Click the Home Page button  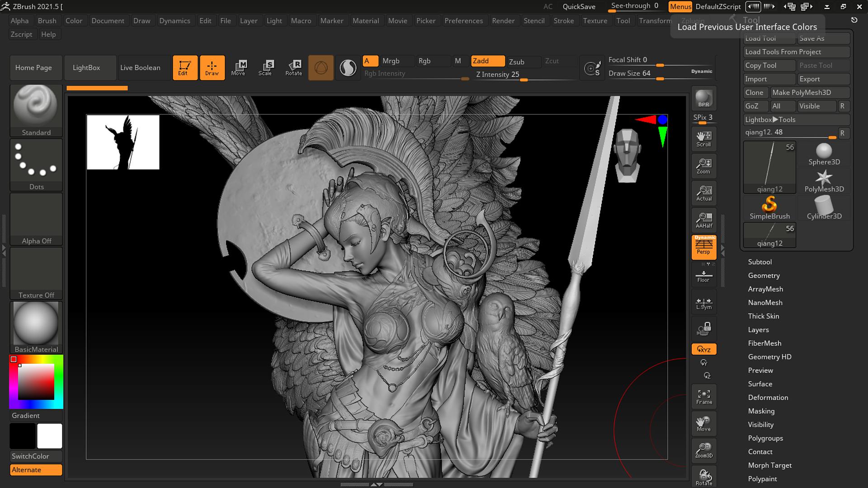36,68
